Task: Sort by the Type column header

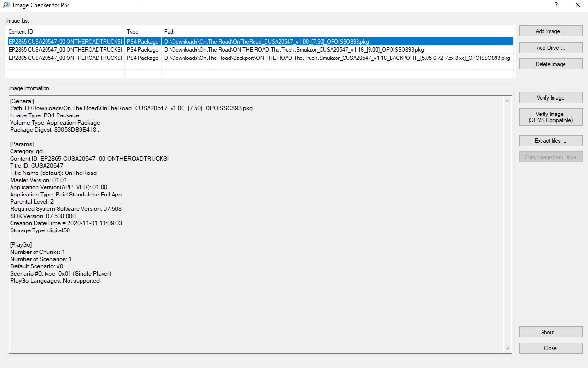Action: click(143, 32)
